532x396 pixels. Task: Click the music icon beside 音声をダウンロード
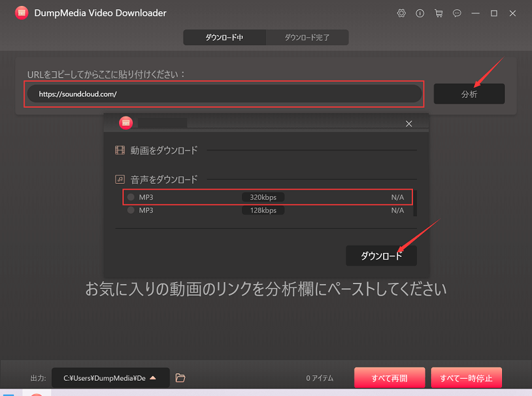pos(120,179)
